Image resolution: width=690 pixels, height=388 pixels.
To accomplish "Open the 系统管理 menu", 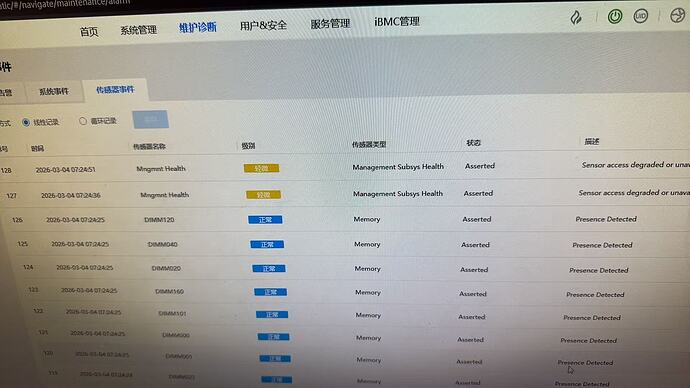I will [139, 30].
